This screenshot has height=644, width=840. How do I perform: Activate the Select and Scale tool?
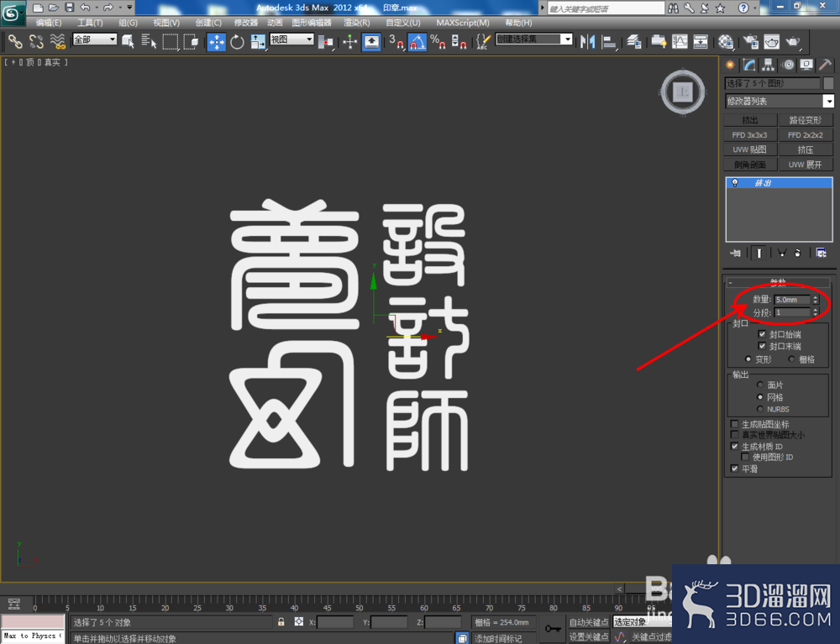click(x=258, y=42)
